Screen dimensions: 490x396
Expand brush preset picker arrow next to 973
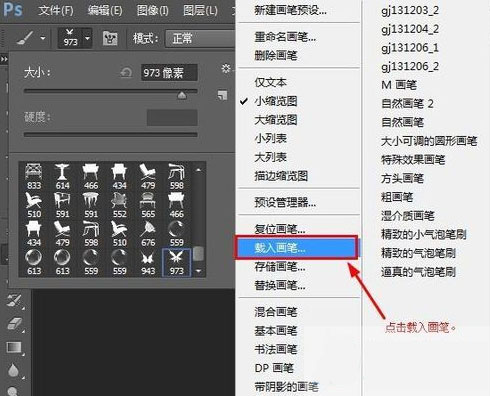click(87, 38)
